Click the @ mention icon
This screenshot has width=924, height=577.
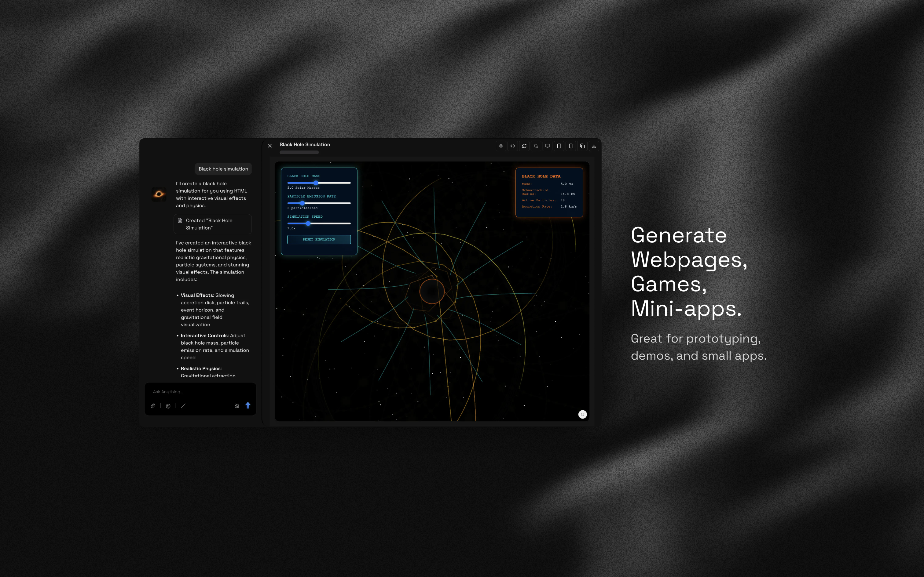tap(168, 406)
